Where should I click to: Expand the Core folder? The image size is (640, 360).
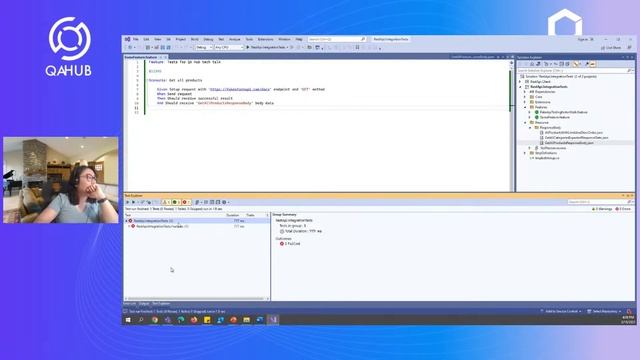click(x=525, y=97)
